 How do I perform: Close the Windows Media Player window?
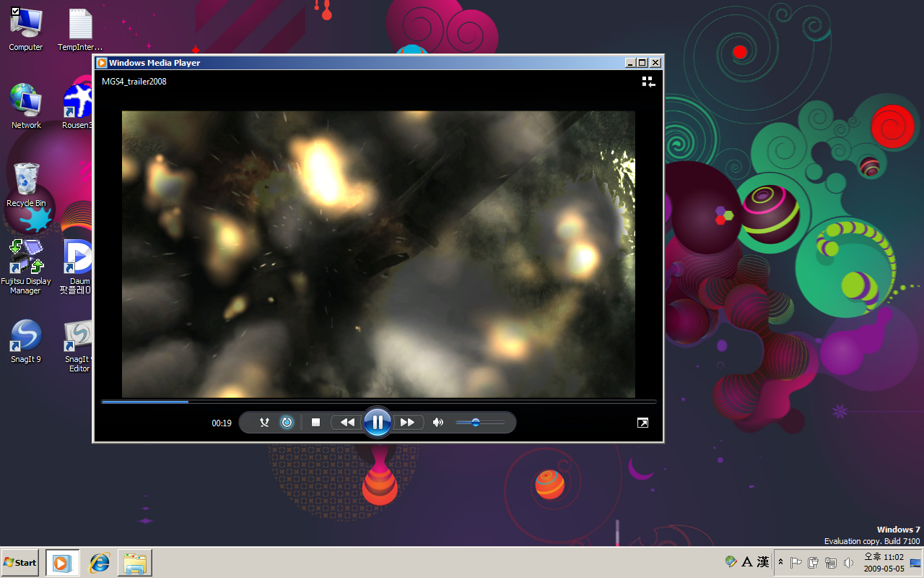pos(655,63)
